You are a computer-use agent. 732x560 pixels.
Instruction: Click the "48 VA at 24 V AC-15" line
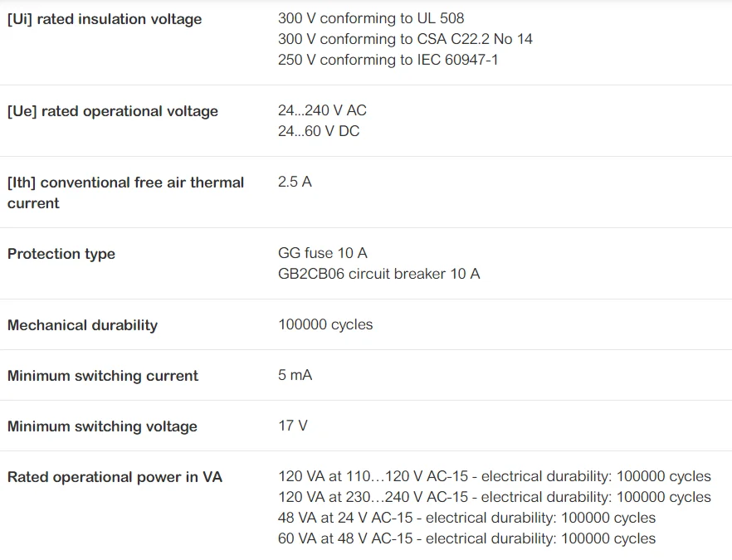click(466, 518)
